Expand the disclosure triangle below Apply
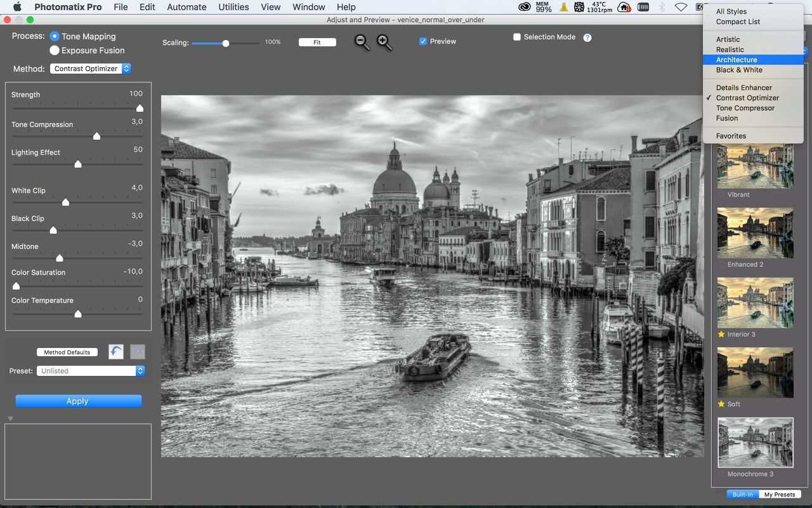The width and height of the screenshot is (812, 508). click(10, 418)
